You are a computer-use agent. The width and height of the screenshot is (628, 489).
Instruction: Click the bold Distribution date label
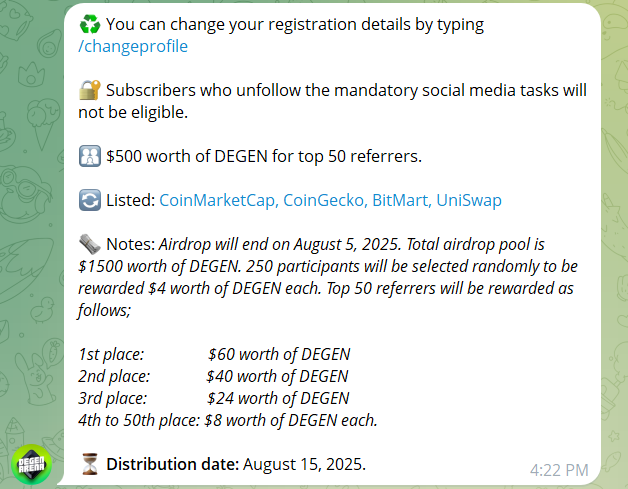click(171, 464)
